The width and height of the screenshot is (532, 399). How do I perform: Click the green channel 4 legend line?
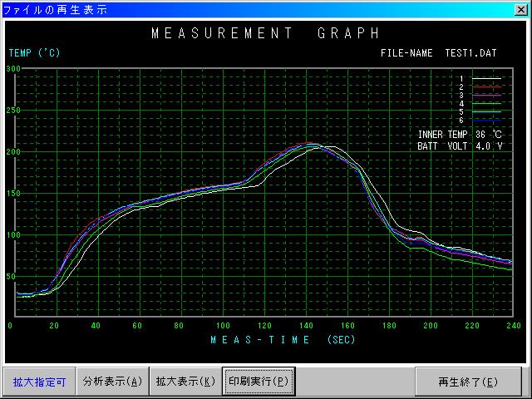pos(486,103)
